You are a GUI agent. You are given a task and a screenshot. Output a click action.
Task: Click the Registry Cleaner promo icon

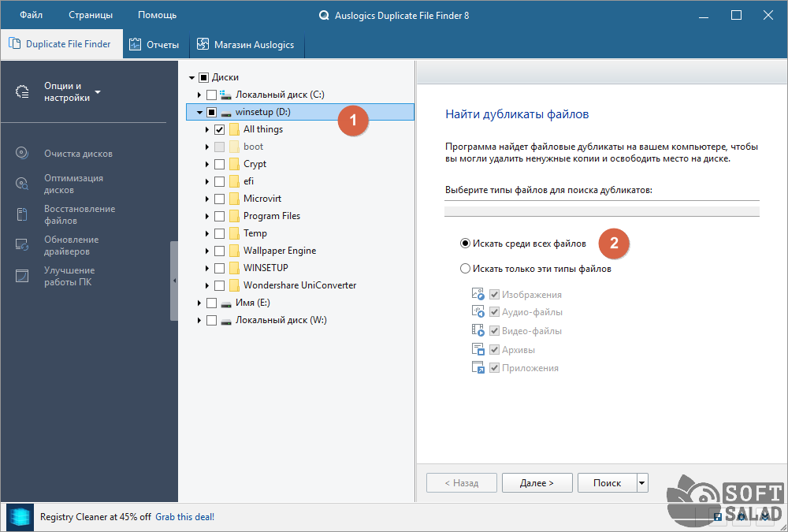pyautogui.click(x=20, y=517)
